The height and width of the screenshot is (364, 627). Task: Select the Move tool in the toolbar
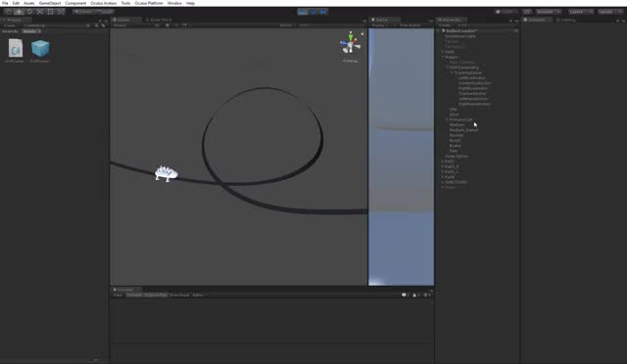tap(19, 12)
